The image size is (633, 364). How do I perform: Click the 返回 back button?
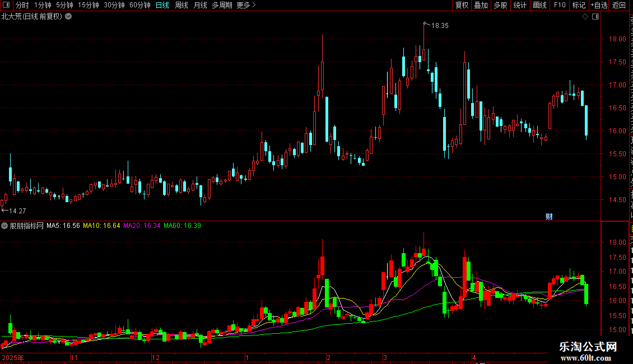[x=619, y=5]
